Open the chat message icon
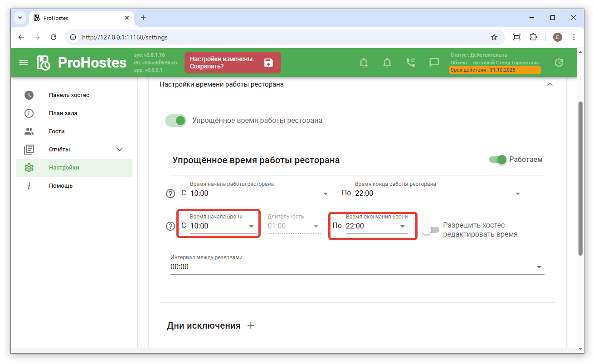The height and width of the screenshot is (364, 593). [434, 63]
